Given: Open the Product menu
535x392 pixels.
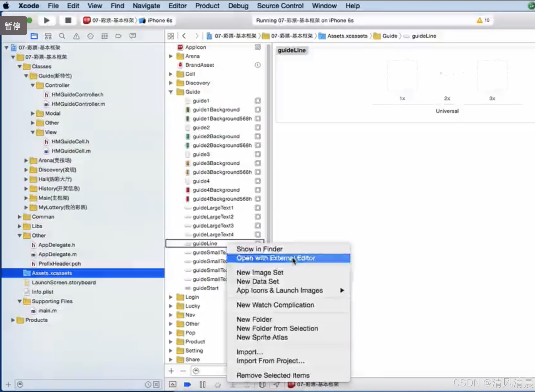Looking at the screenshot, I should click(207, 6).
